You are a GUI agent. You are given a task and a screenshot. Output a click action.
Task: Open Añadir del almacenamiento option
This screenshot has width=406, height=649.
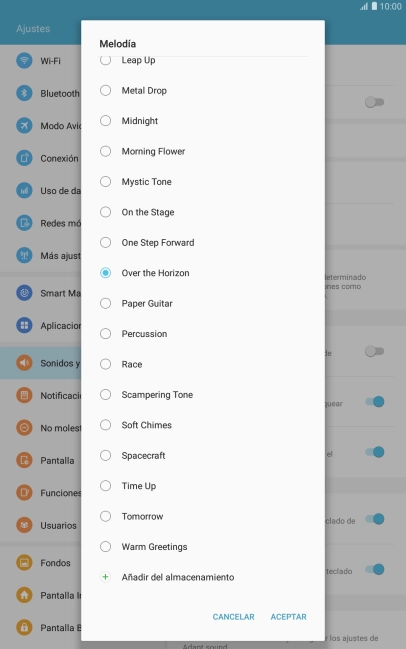coord(203,577)
